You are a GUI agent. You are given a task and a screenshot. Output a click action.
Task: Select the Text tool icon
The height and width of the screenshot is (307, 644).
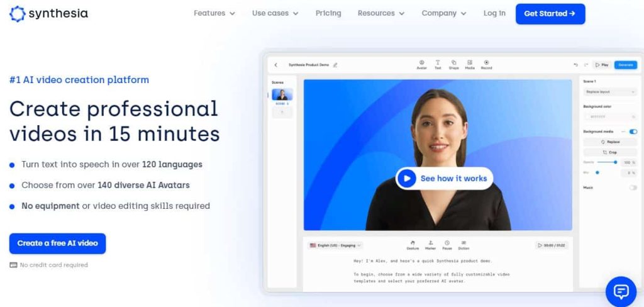tap(438, 64)
